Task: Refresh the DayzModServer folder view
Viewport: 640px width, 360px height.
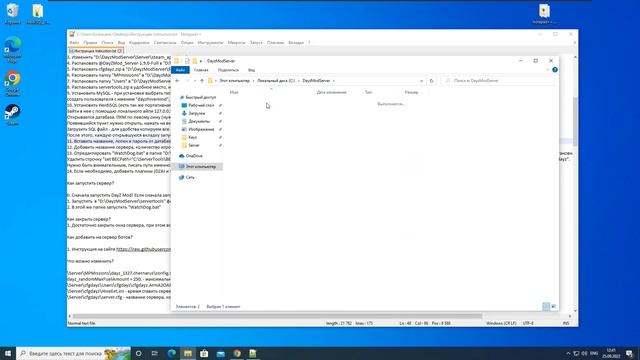Action: point(431,81)
